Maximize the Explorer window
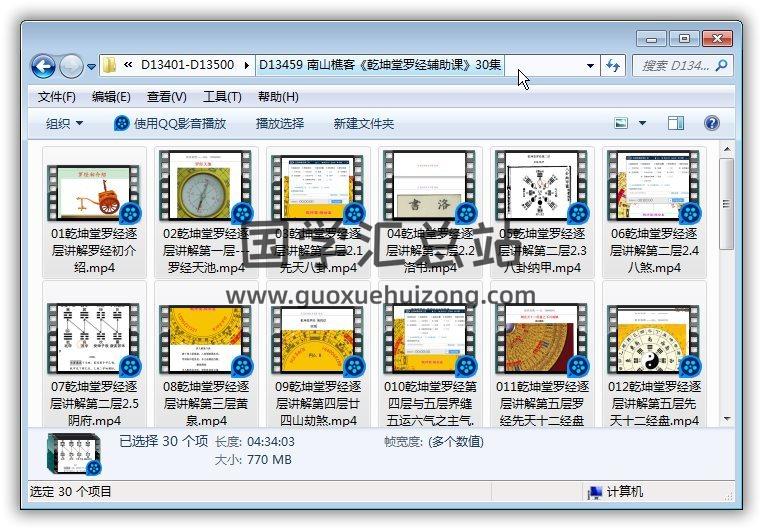 pyautogui.click(x=684, y=38)
